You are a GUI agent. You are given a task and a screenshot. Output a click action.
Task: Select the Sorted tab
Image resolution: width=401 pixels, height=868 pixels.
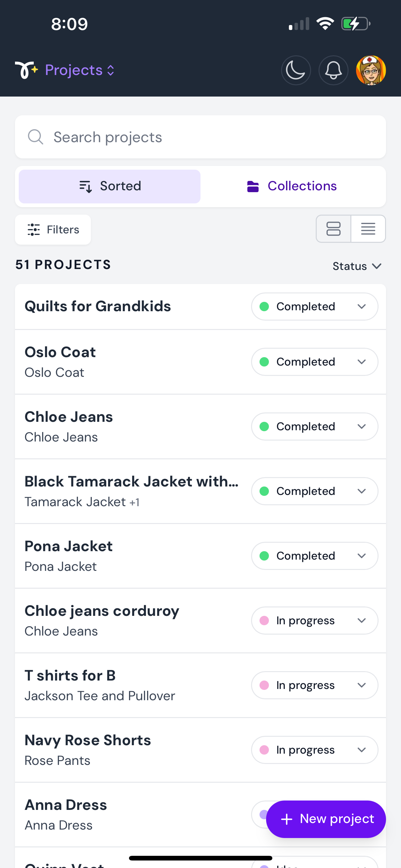pos(110,186)
